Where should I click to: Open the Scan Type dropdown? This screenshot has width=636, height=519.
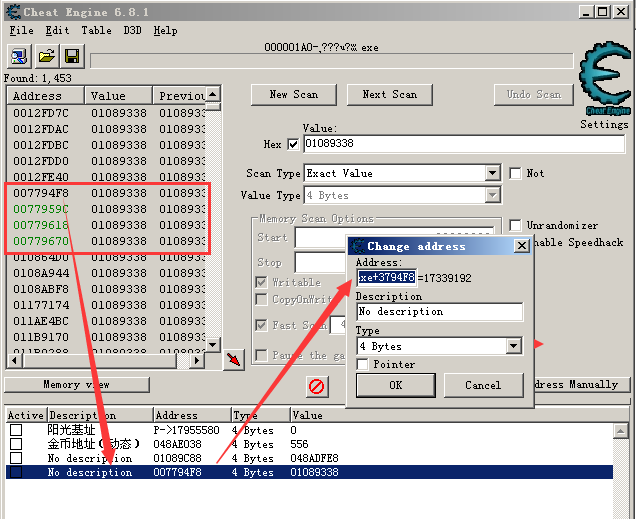coord(492,173)
